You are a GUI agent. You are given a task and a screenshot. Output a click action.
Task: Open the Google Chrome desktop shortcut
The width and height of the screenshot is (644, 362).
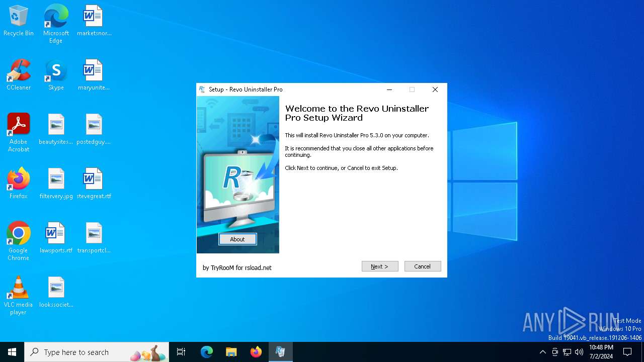pos(19,241)
